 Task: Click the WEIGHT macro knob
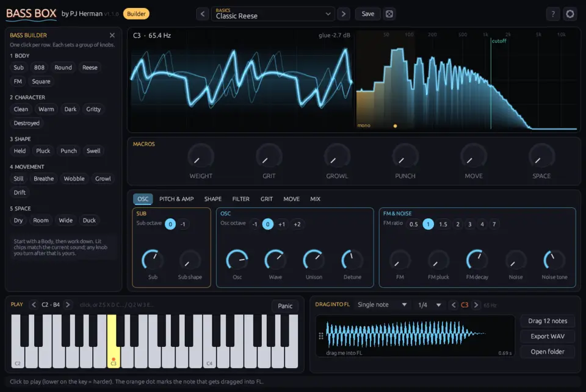(x=201, y=157)
